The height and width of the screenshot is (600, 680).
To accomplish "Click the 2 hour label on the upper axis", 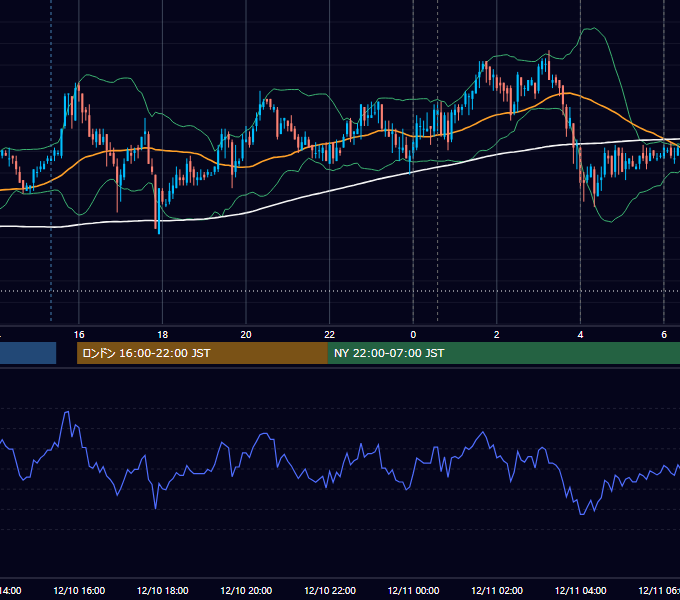I will pyautogui.click(x=497, y=335).
